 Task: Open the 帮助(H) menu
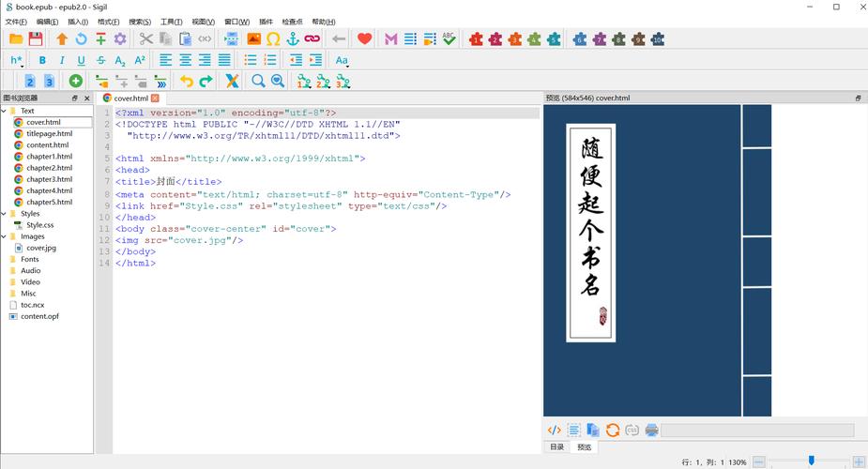324,22
